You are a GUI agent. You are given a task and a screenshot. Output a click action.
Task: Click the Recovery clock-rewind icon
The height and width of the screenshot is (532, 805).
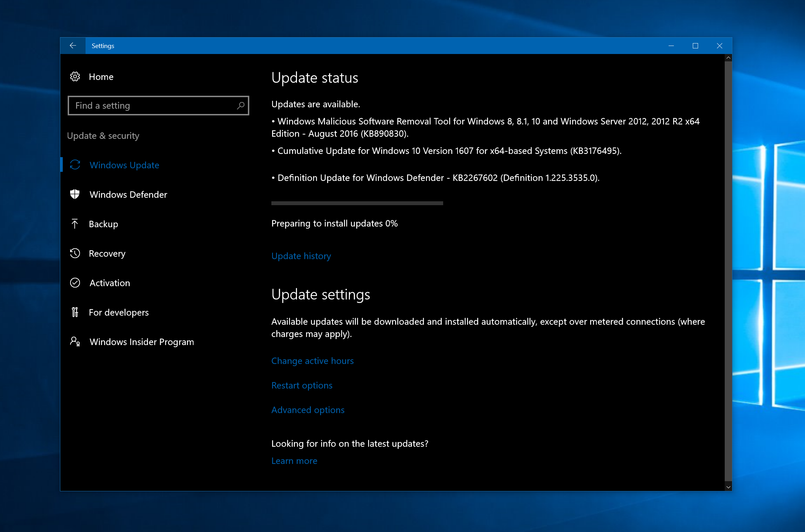coord(75,253)
